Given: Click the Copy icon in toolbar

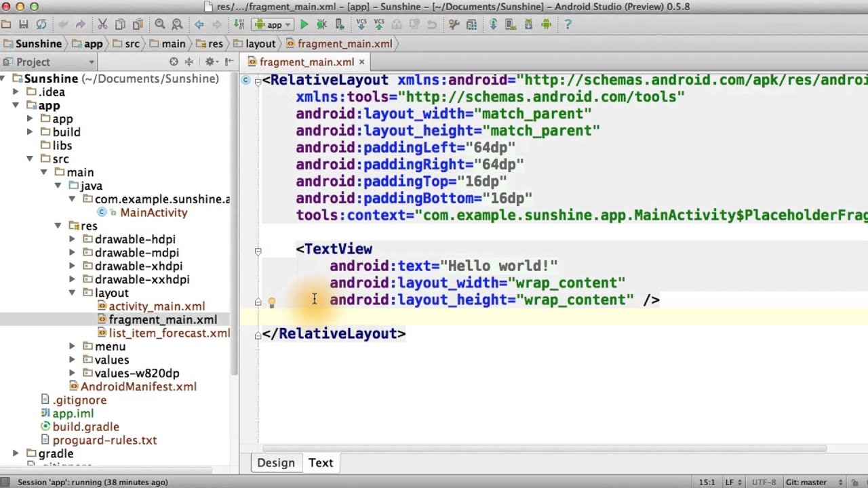Looking at the screenshot, I should (120, 24).
